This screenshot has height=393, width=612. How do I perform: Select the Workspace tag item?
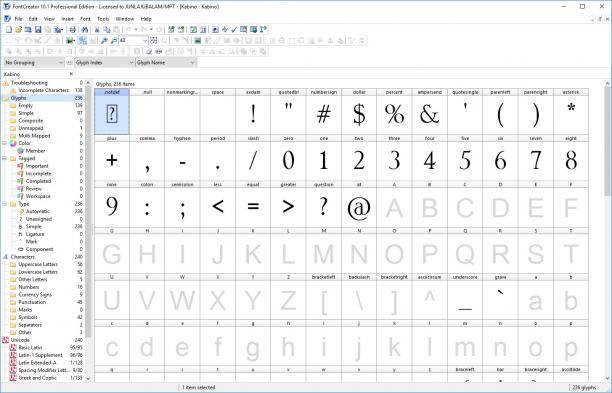pos(38,196)
